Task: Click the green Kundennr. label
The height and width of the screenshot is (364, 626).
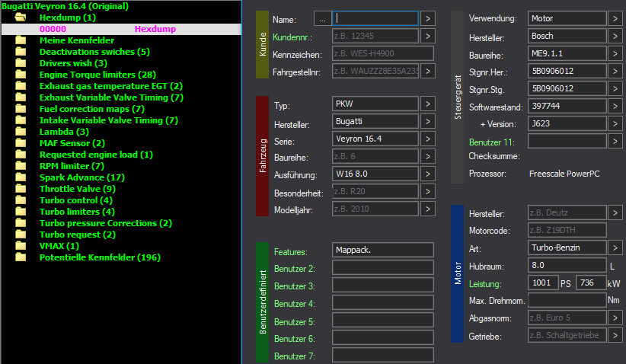Action: click(292, 37)
